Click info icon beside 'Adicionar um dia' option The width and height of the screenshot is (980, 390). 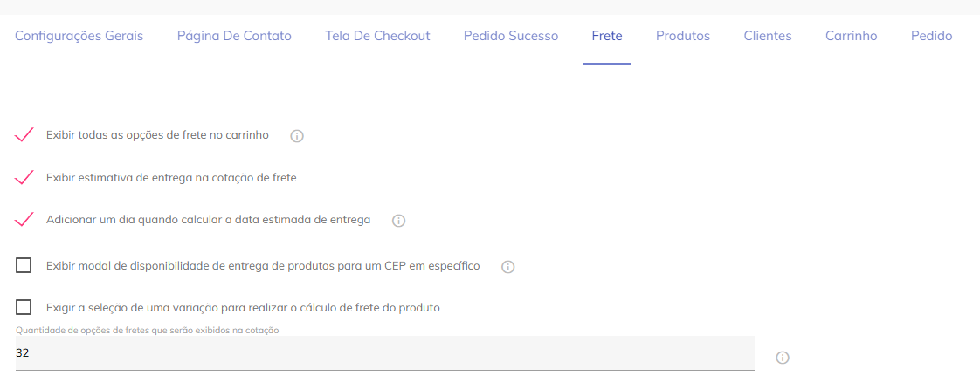coord(399,221)
